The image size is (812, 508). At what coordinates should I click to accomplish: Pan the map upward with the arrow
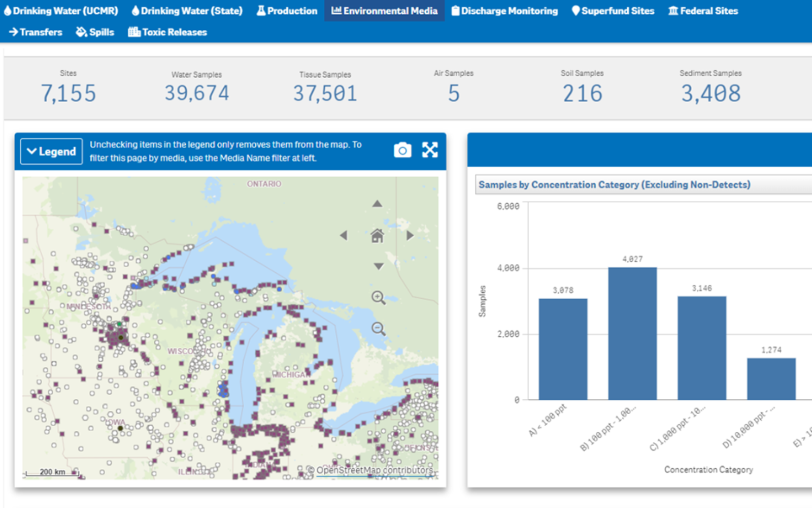pyautogui.click(x=377, y=204)
